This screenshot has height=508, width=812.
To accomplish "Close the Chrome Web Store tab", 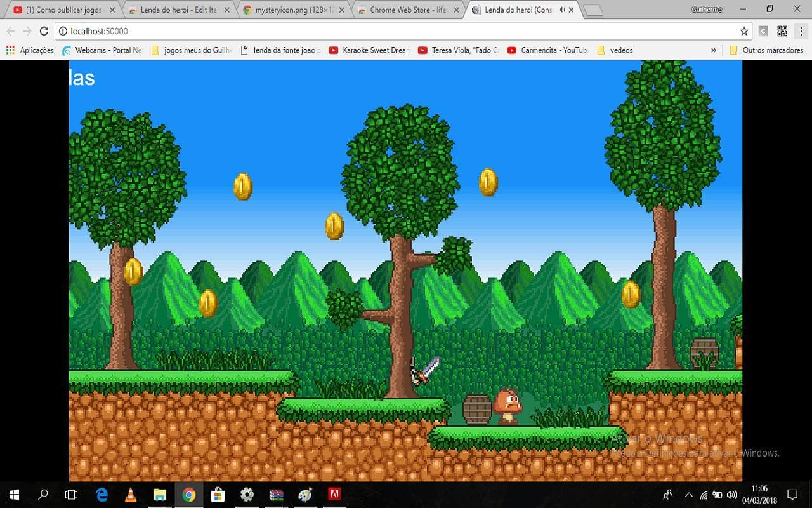I will tap(457, 10).
